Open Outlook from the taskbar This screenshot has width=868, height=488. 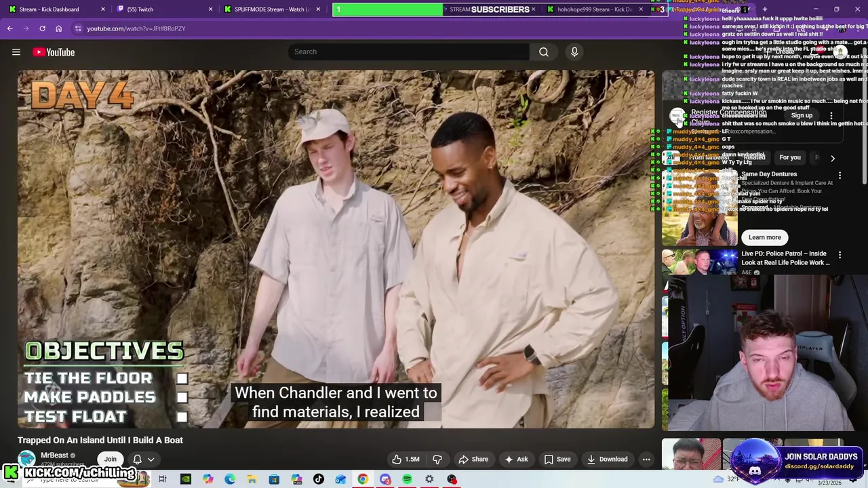coord(340,479)
